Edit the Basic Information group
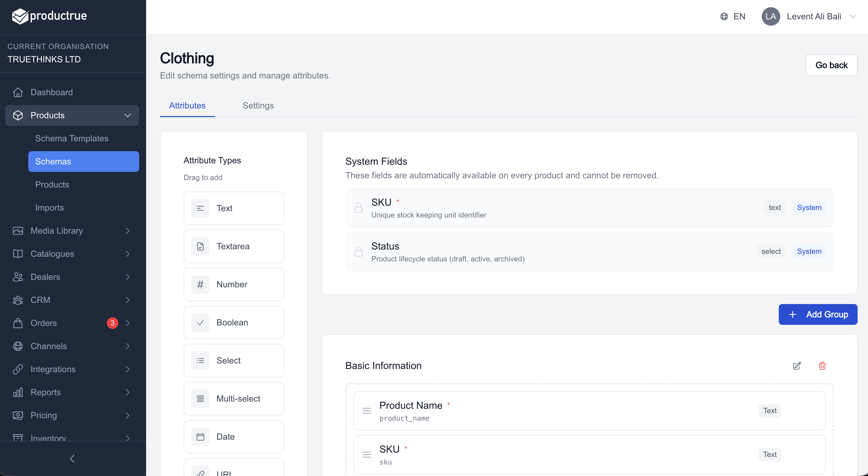Screen dimensions: 868x476 point(797,366)
